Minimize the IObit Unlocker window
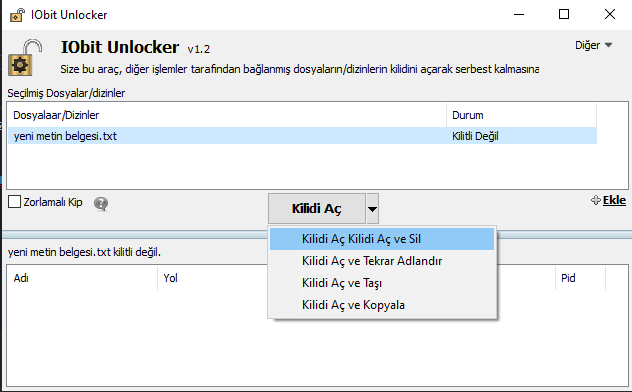 pos(519,15)
